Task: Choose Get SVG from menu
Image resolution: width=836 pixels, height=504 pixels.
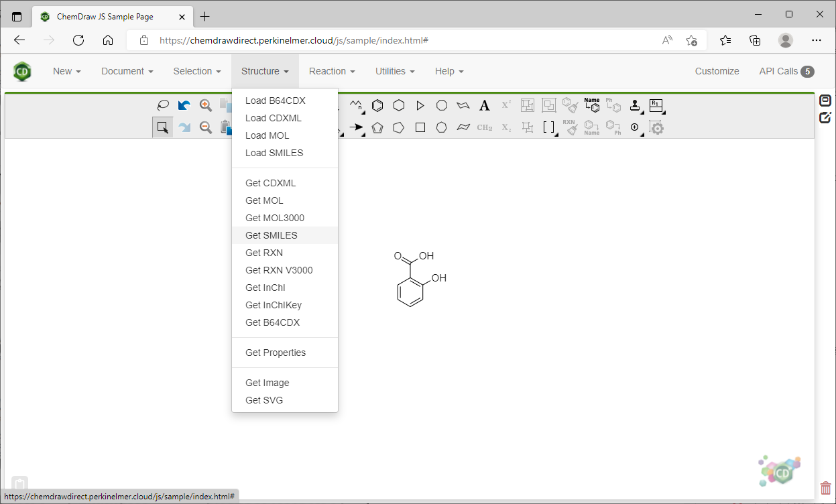Action: [285, 400]
